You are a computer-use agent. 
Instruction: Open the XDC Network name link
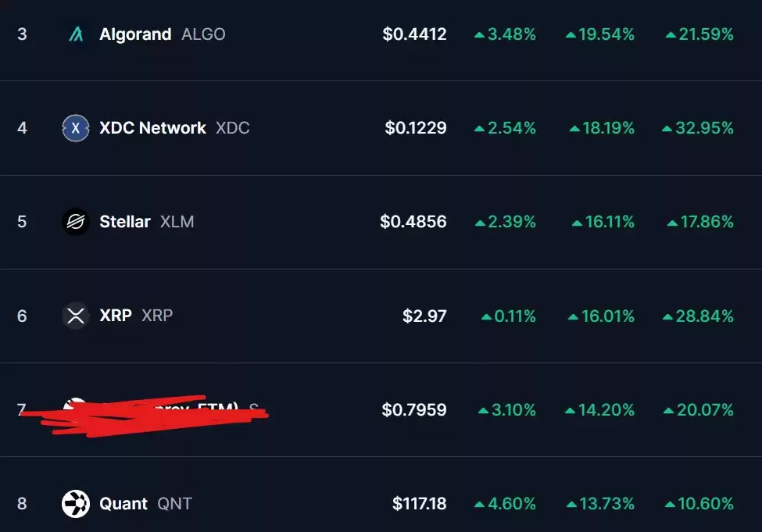tap(152, 128)
